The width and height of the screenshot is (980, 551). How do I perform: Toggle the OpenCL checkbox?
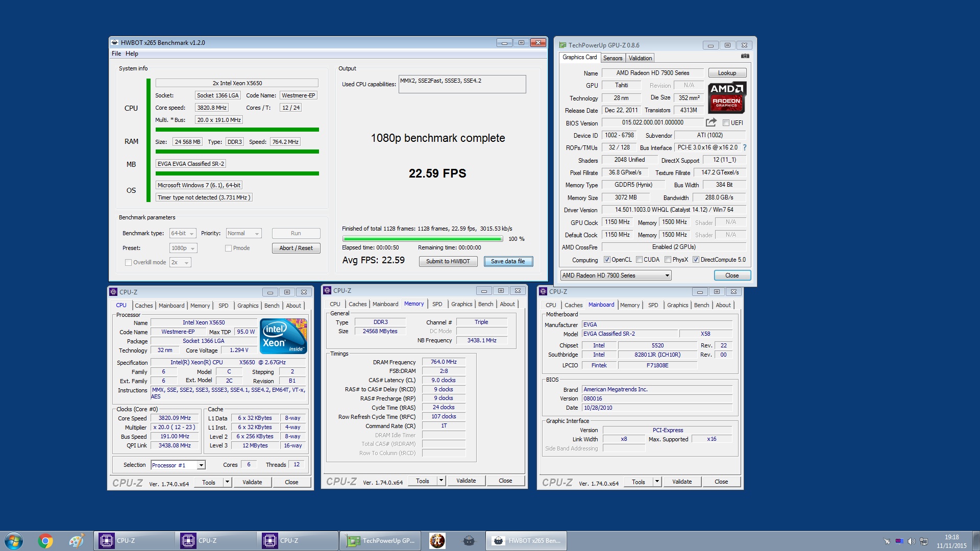607,260
